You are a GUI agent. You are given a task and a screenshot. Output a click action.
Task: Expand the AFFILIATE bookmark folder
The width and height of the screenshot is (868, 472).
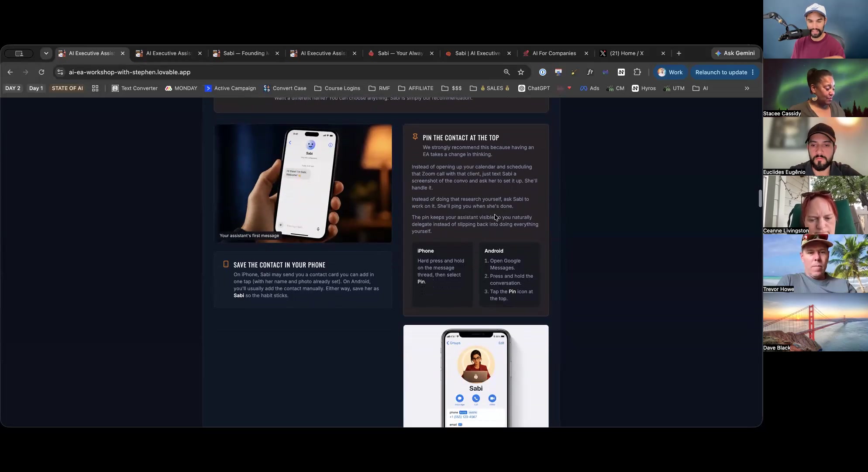click(416, 88)
